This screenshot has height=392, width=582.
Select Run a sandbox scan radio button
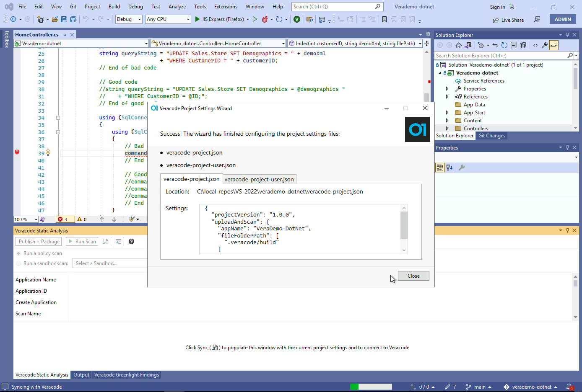click(18, 263)
